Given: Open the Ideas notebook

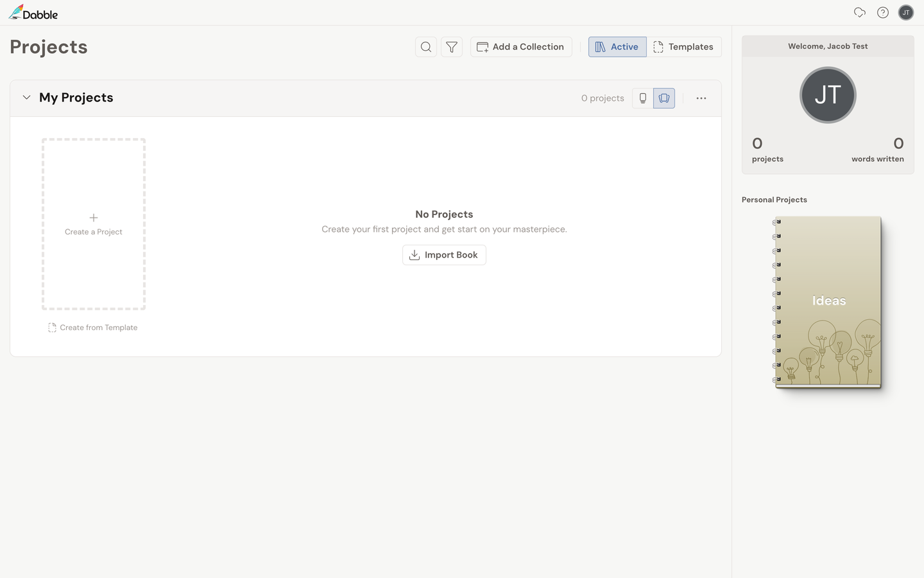Looking at the screenshot, I should point(827,302).
